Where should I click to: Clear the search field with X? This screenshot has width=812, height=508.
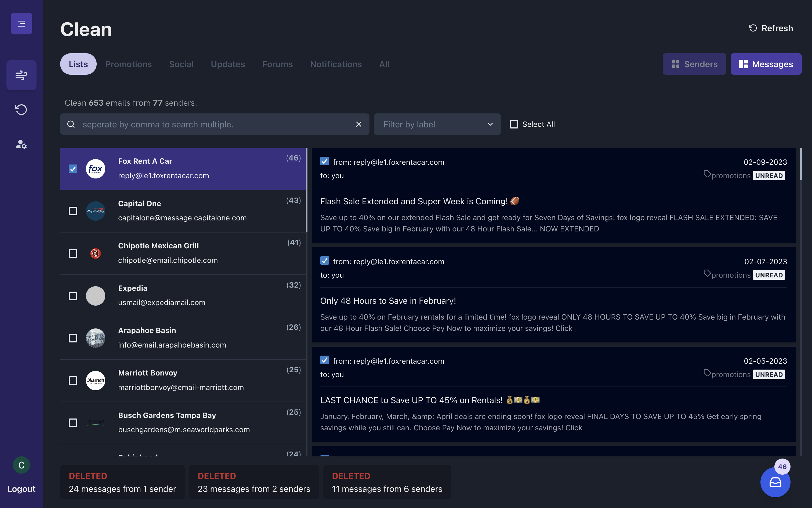pyautogui.click(x=359, y=124)
